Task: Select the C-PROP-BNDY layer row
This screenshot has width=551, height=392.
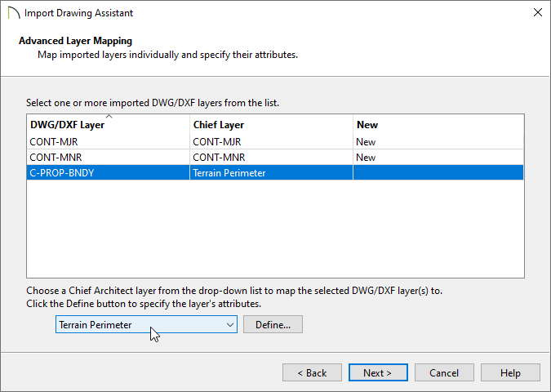Action: tap(275, 172)
